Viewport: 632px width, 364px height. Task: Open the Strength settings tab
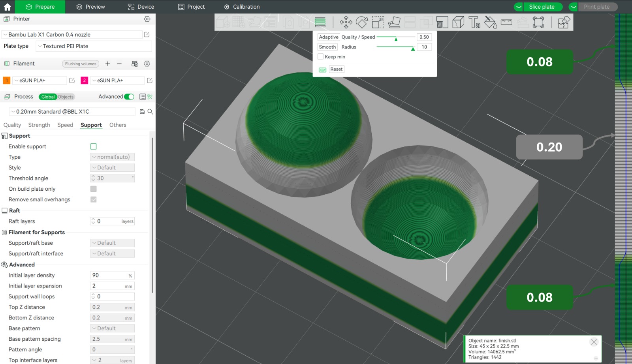(39, 125)
